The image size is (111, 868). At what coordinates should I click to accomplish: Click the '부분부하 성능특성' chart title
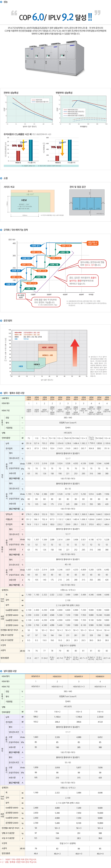[64, 93]
